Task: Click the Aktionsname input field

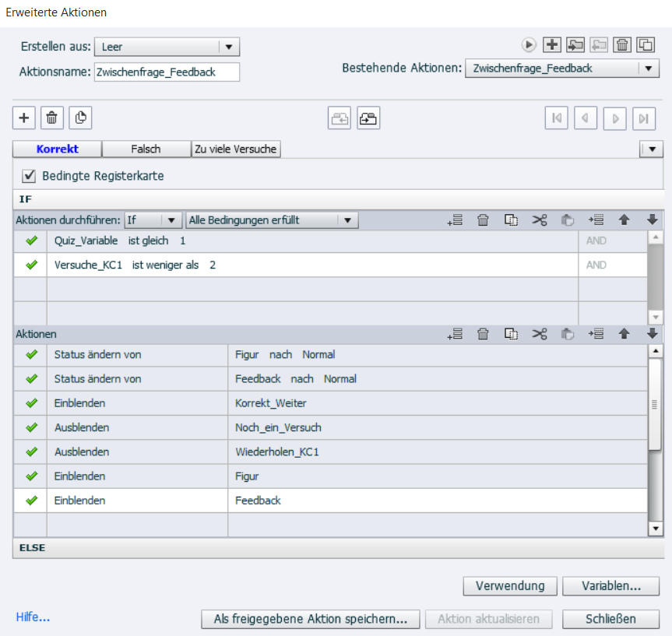Action: [167, 72]
